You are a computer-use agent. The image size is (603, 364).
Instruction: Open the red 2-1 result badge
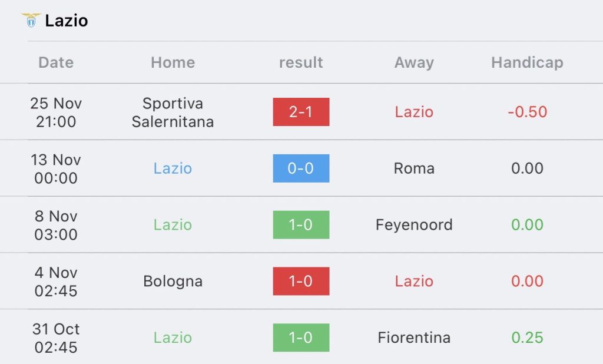tap(301, 112)
